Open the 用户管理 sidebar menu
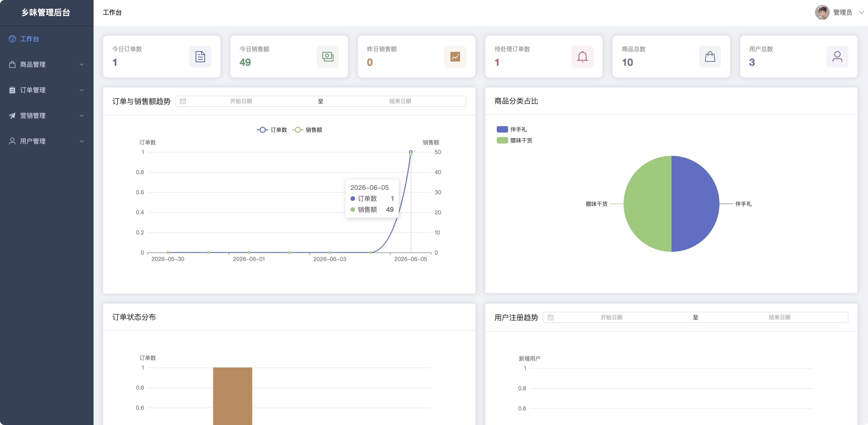The image size is (868, 425). coord(47,141)
